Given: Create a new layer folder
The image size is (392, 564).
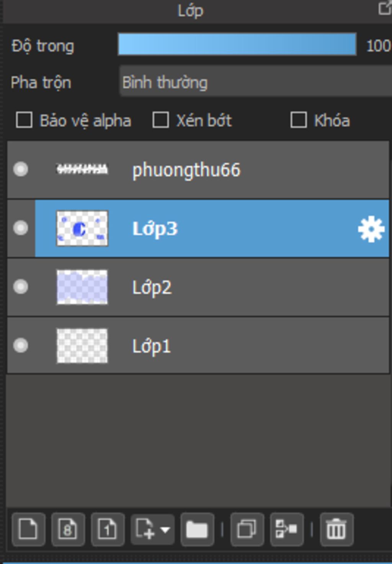Looking at the screenshot, I should pyautogui.click(x=197, y=530).
